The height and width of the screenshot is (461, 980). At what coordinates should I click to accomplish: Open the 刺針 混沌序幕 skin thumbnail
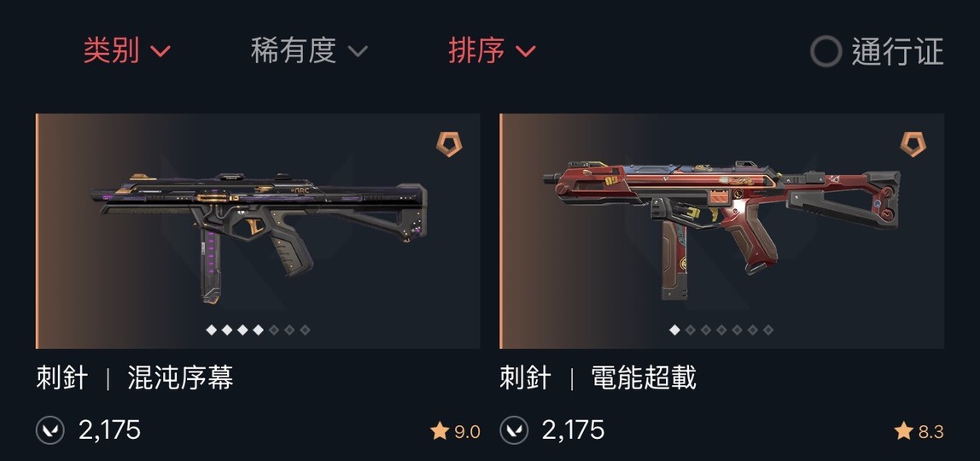[258, 231]
